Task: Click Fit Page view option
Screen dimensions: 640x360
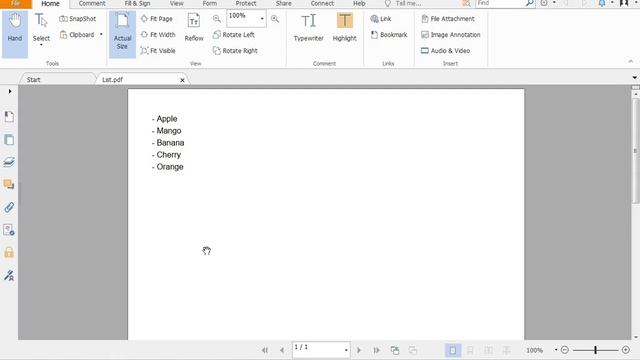Action: coord(157,19)
